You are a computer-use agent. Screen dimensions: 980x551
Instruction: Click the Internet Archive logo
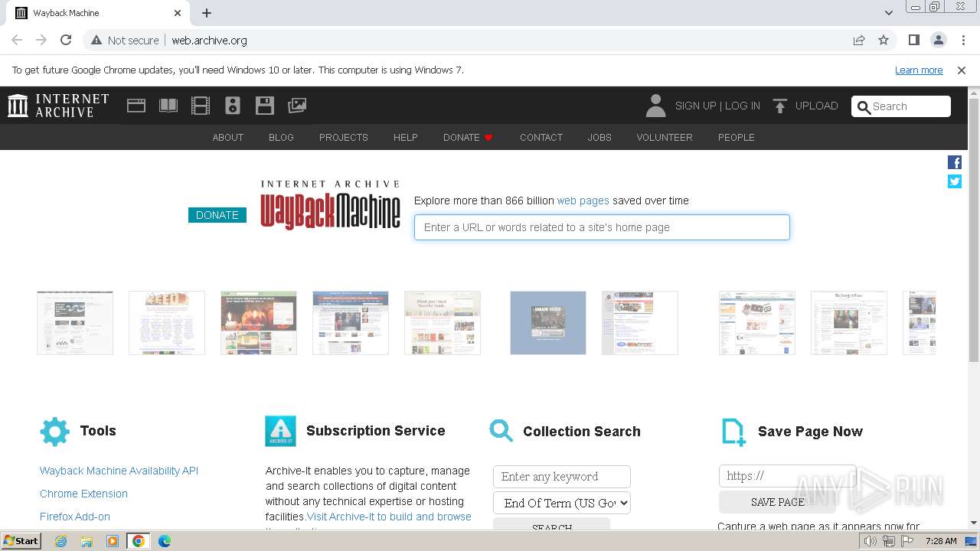[x=58, y=106]
